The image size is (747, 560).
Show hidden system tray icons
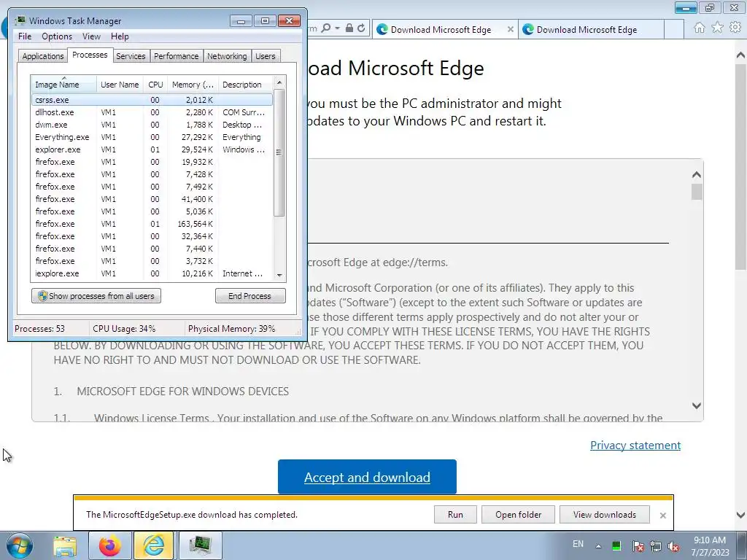tap(598, 546)
